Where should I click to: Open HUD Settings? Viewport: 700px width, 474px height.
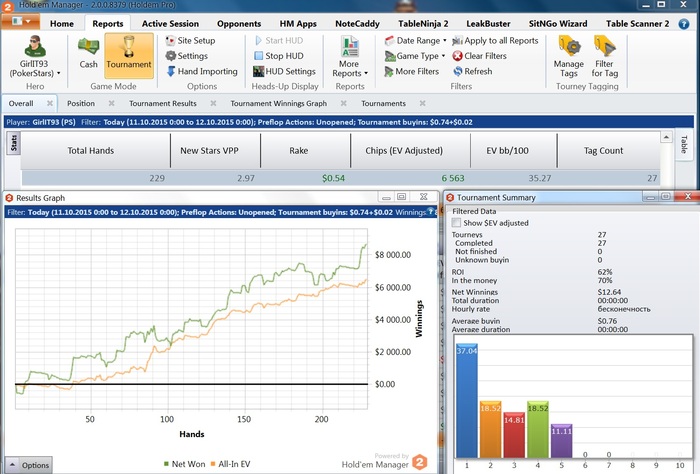pos(284,71)
